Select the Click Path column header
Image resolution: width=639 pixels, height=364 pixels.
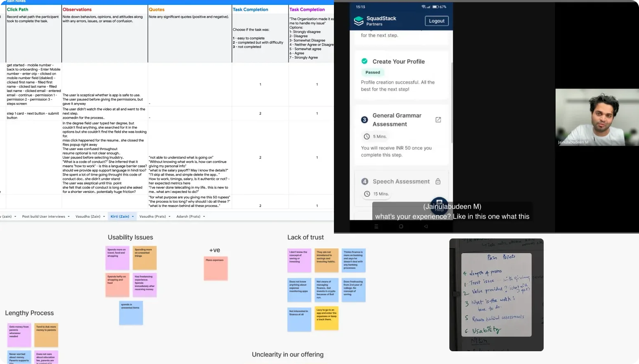pyautogui.click(x=34, y=9)
